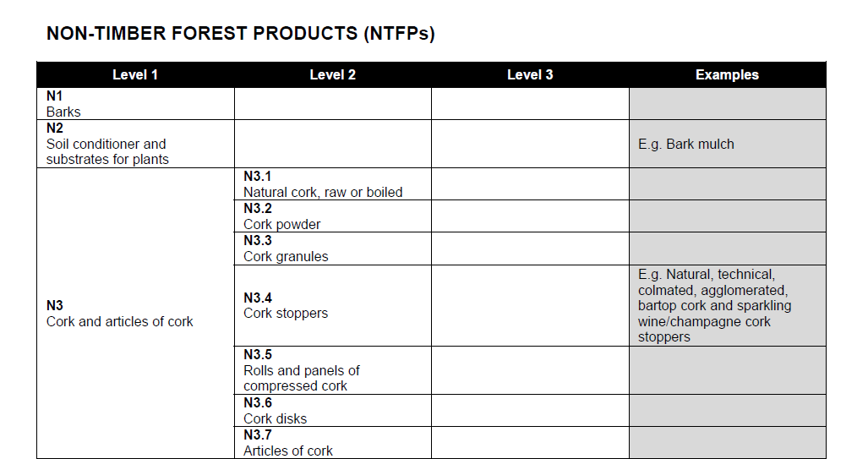Click the empty Level 2 cell beside Barks

[332, 104]
